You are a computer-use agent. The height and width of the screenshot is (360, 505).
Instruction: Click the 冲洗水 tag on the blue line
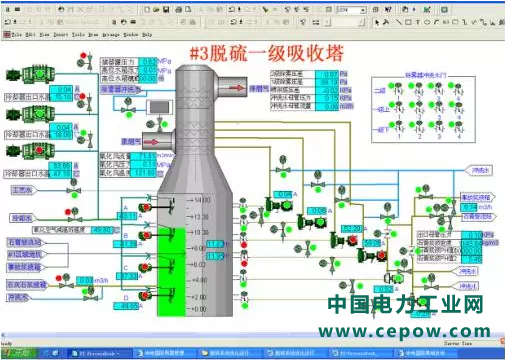479,170
